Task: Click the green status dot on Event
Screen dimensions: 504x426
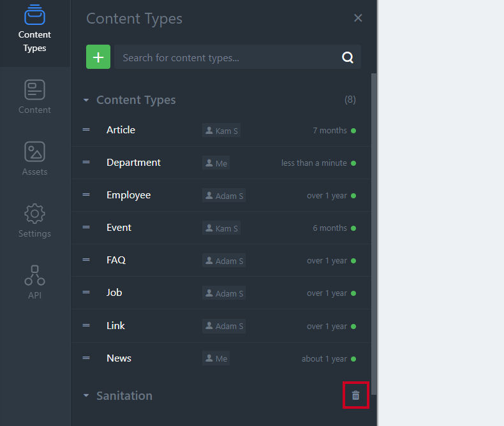Action: coord(353,228)
